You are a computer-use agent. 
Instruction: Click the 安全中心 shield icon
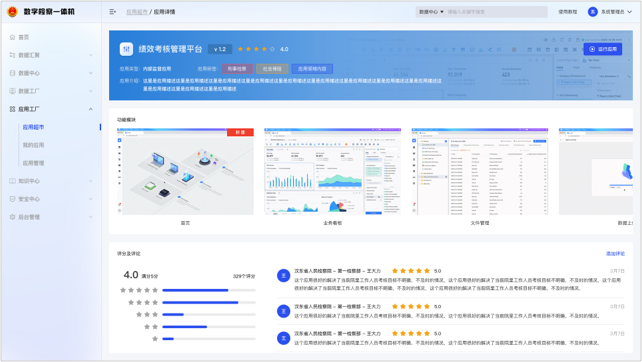point(12,199)
